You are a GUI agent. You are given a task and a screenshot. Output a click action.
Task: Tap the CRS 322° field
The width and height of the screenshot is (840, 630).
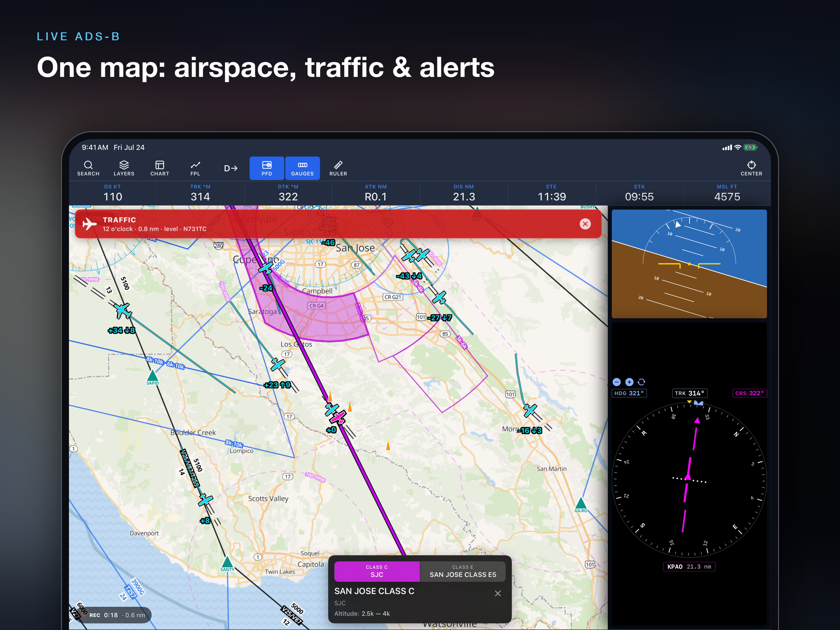click(749, 393)
